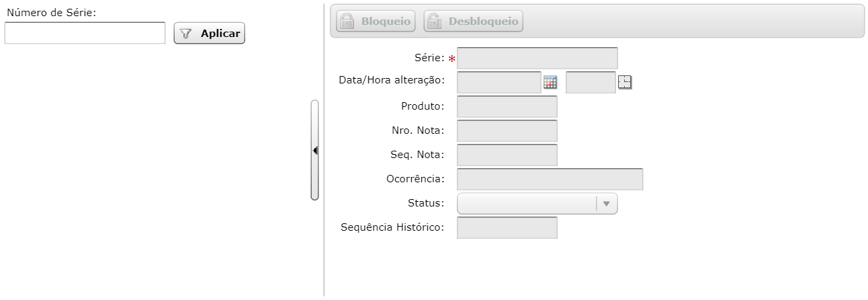
Task: Click the Nro. Nota field
Action: tap(507, 131)
